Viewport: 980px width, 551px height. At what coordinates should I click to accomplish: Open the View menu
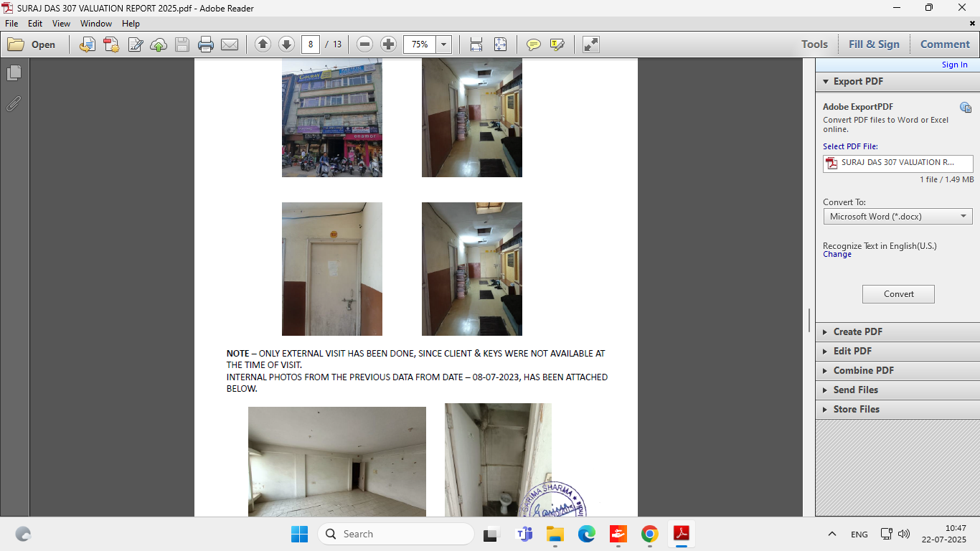click(x=61, y=24)
